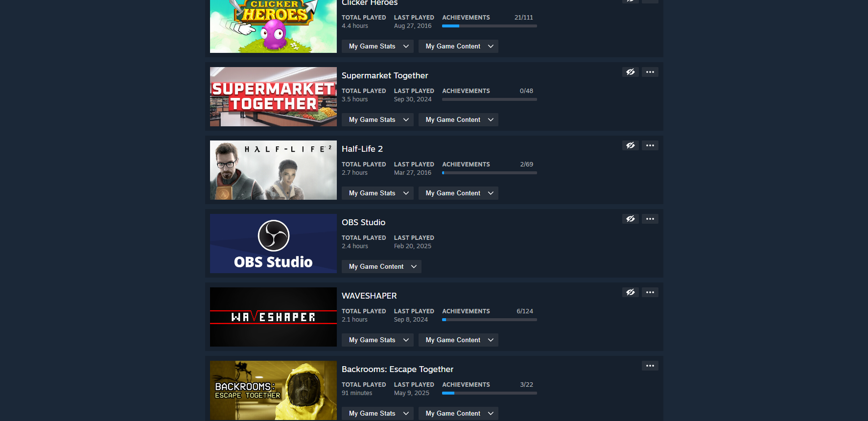Screen dimensions: 868x421
Task: Open more options for WAVESHAPER
Action: pos(650,292)
